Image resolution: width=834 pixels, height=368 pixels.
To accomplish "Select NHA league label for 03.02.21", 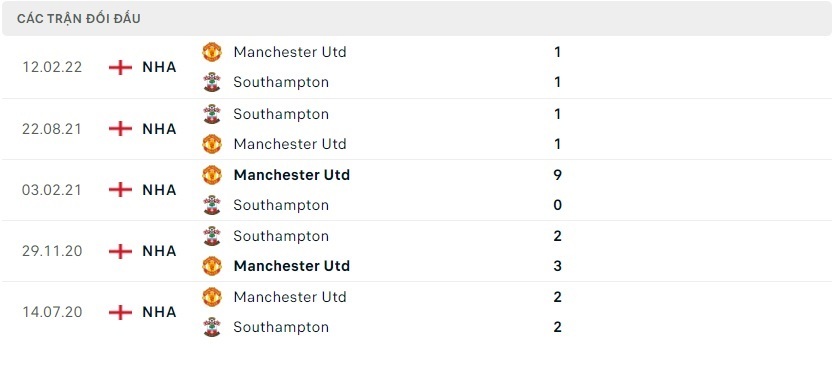I will (x=159, y=190).
